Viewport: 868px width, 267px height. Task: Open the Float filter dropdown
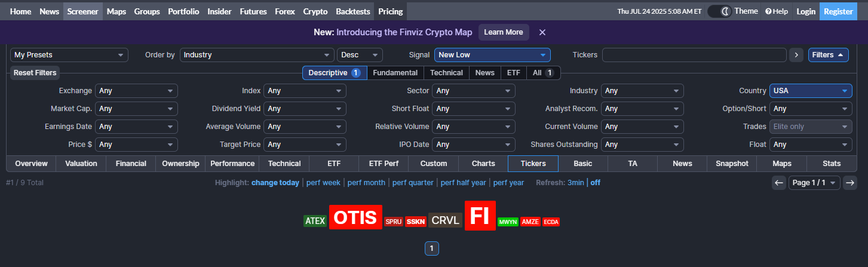(x=811, y=145)
